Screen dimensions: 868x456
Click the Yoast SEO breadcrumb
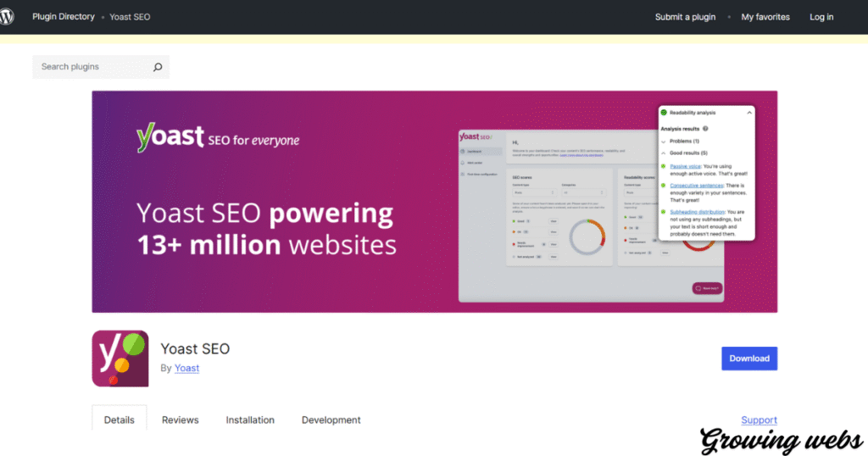pyautogui.click(x=130, y=17)
